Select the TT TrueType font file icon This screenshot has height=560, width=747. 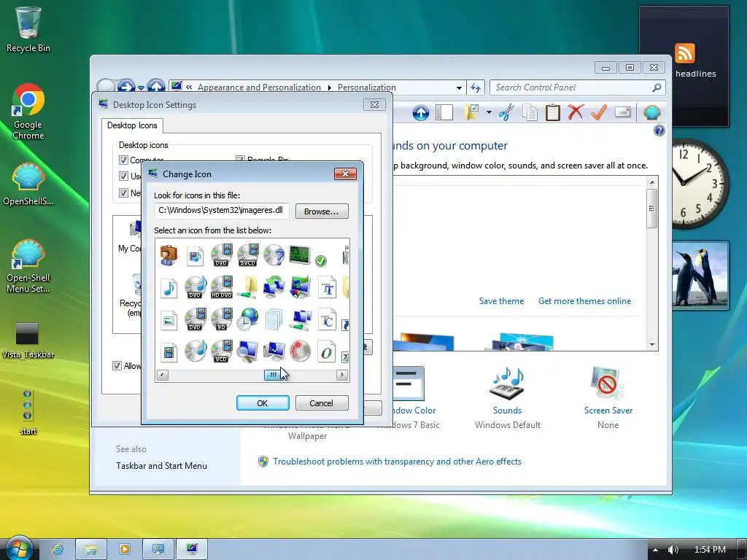(328, 289)
